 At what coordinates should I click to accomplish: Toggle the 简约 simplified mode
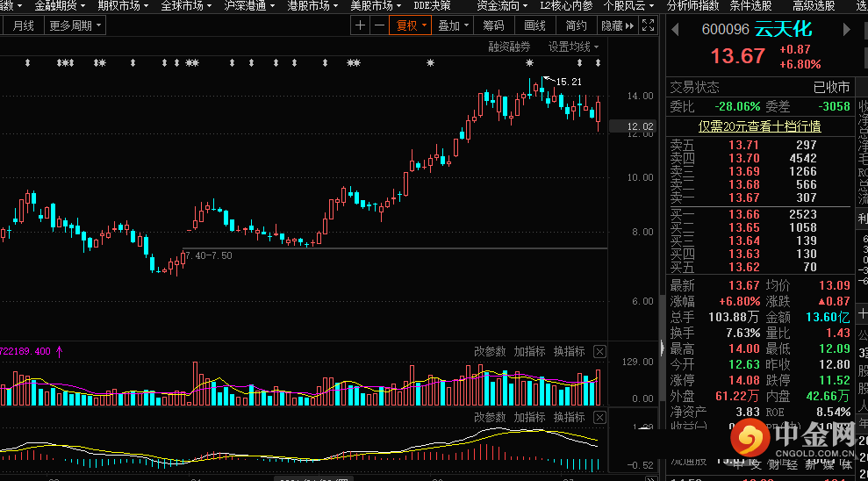(576, 25)
